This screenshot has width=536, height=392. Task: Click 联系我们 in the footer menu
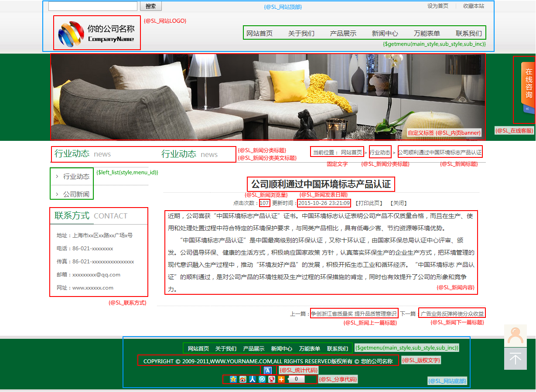coord(338,348)
